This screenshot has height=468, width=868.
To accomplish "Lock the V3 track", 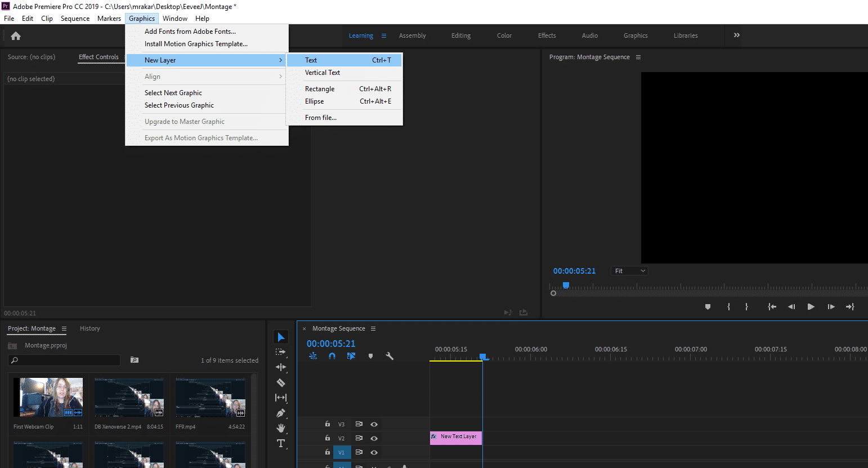I will pyautogui.click(x=327, y=424).
